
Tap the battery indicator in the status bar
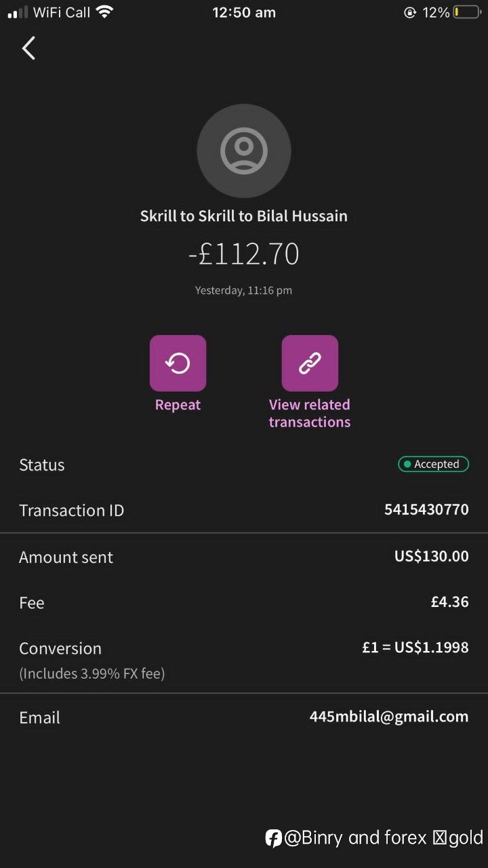click(x=467, y=12)
